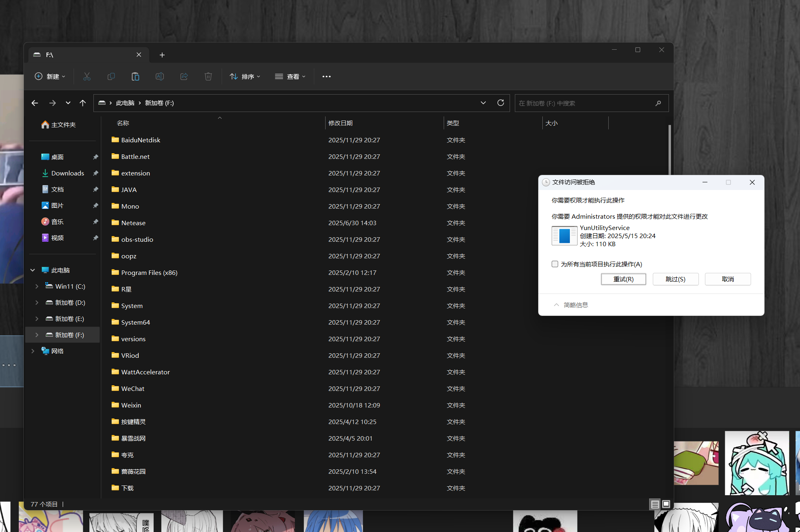Check '为所有当前项目执行此操作' checkbox
The width and height of the screenshot is (800, 532).
click(x=555, y=264)
